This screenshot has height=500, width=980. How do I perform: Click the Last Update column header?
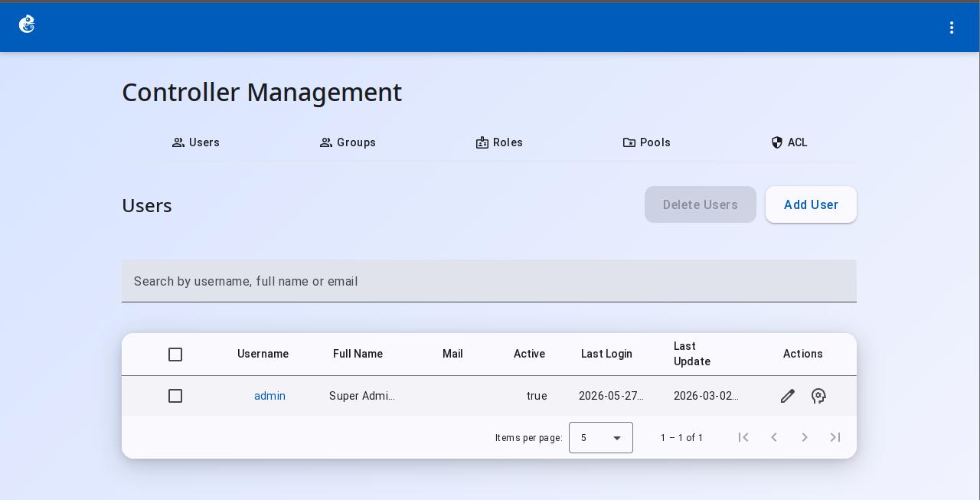click(692, 354)
